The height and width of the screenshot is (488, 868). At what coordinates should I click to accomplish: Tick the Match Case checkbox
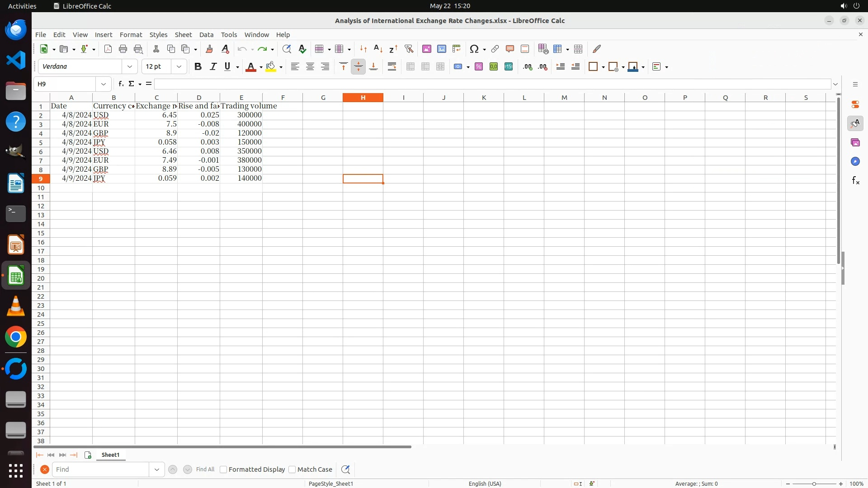[292, 469]
